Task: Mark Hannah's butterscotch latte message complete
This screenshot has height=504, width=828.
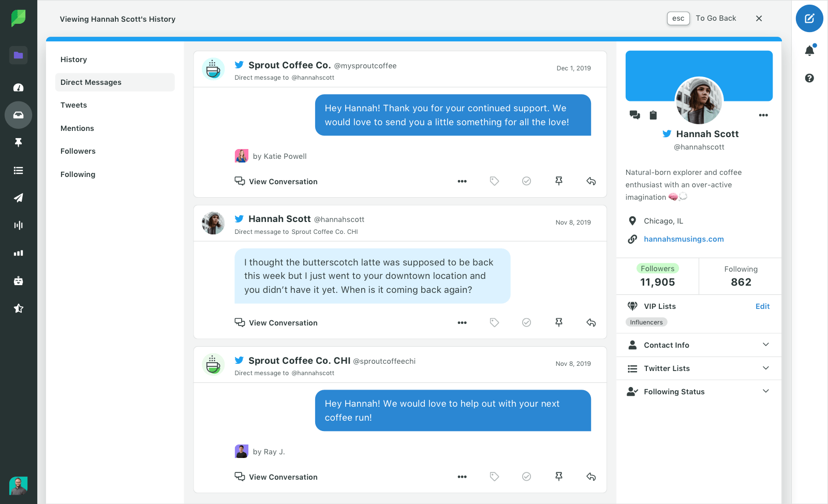Action: 526,322
